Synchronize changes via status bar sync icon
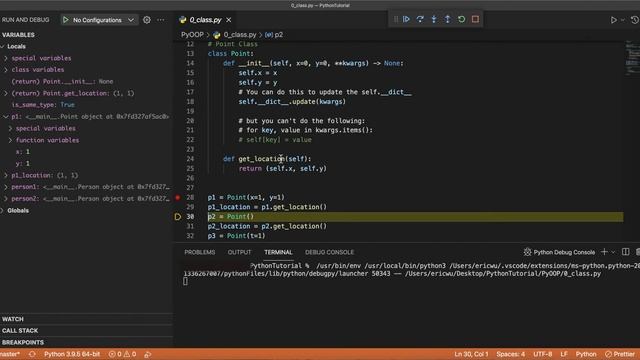The width and height of the screenshot is (640, 360). 32,354
